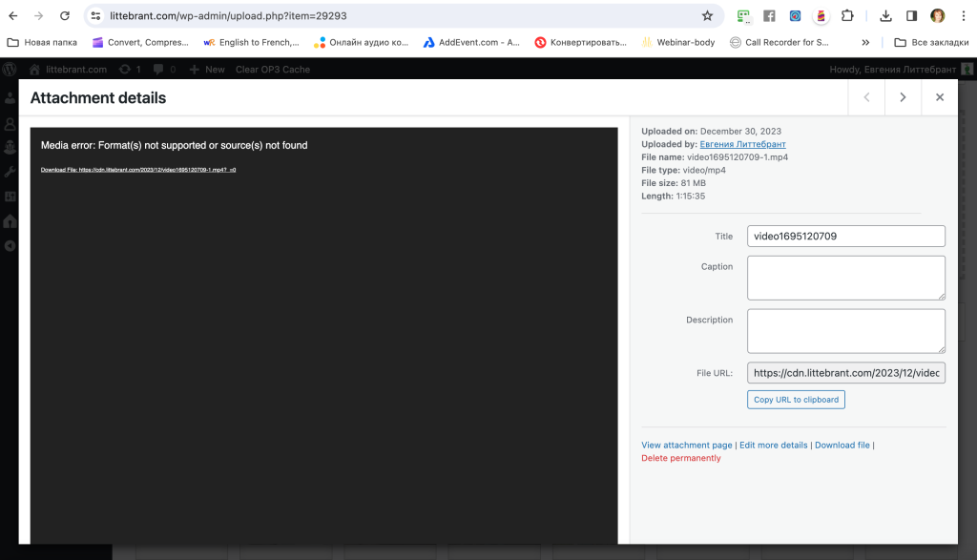Open the browser downloads icon

tap(885, 16)
